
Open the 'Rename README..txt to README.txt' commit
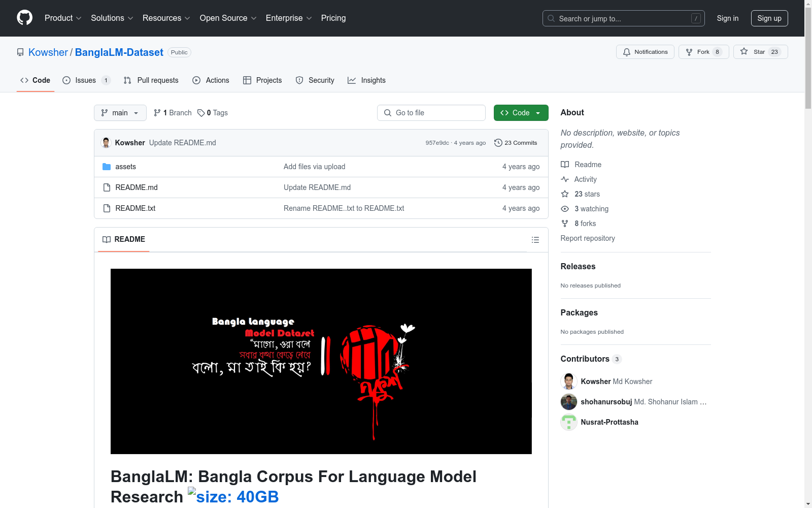tap(344, 208)
